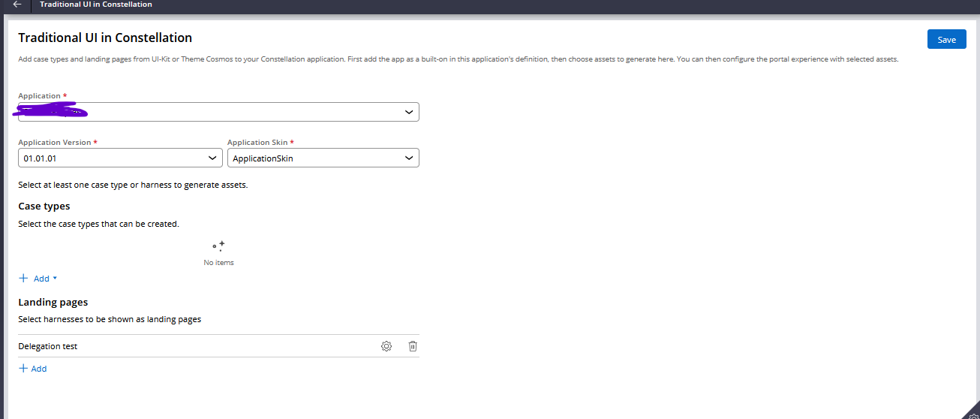This screenshot has width=980, height=419.
Task: Click the large page heading title
Action: (105, 38)
